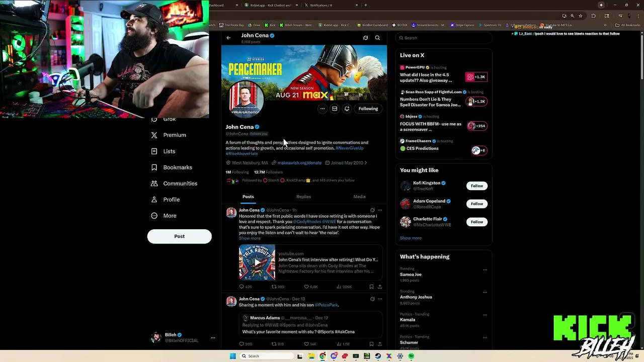Viewport: 644px width, 362px height.
Task: Open Grok icon on the first post
Action: (372, 210)
